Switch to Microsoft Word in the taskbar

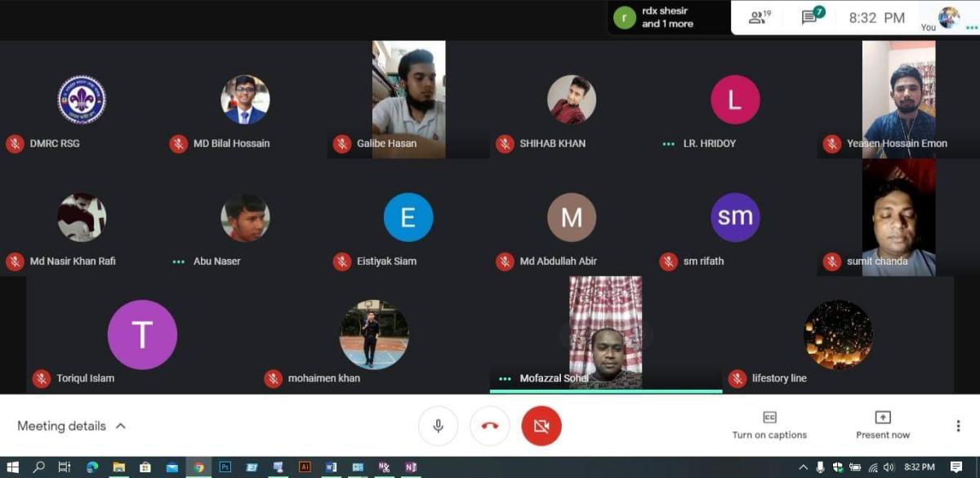(x=331, y=467)
